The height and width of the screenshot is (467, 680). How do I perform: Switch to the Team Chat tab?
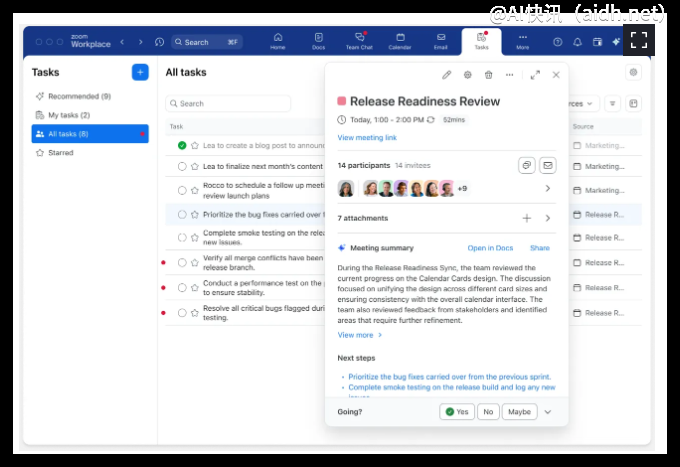click(x=358, y=41)
